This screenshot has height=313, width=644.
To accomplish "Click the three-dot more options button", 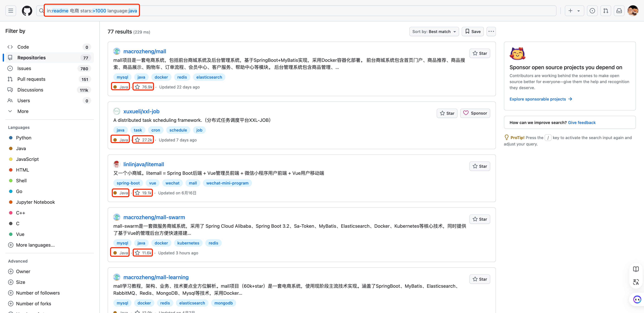I will click(491, 32).
